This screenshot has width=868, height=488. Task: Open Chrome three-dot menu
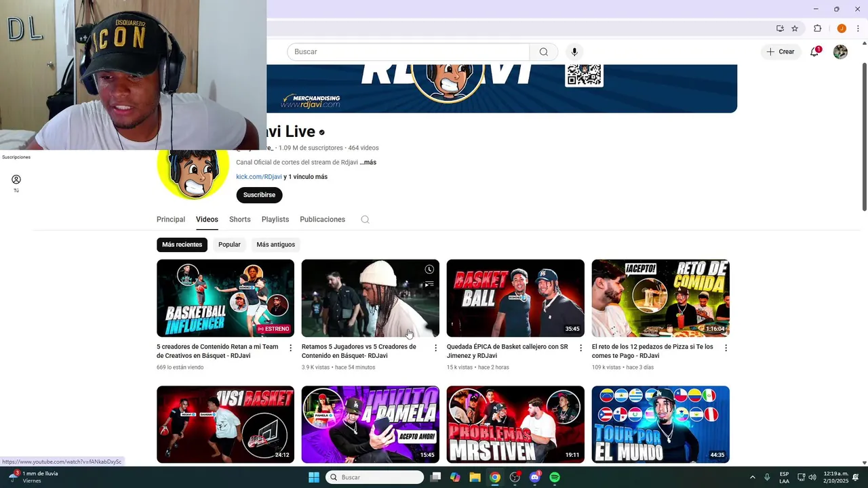[858, 28]
